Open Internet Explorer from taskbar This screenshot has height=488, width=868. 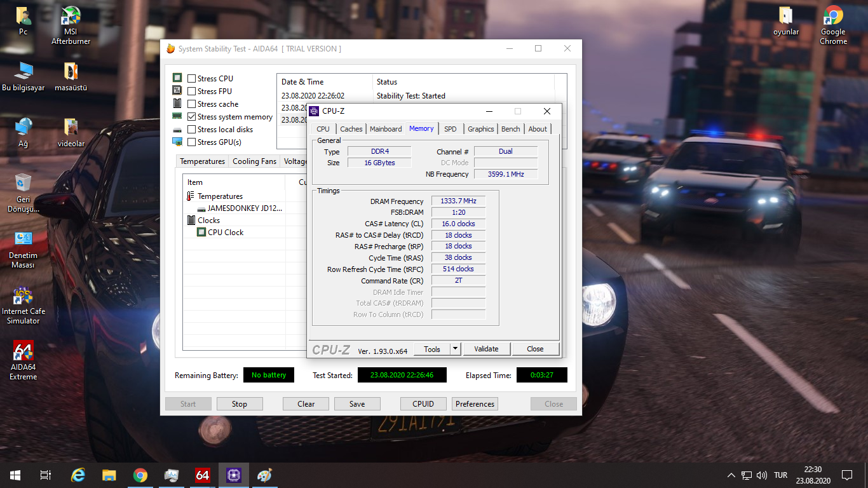pos(78,475)
